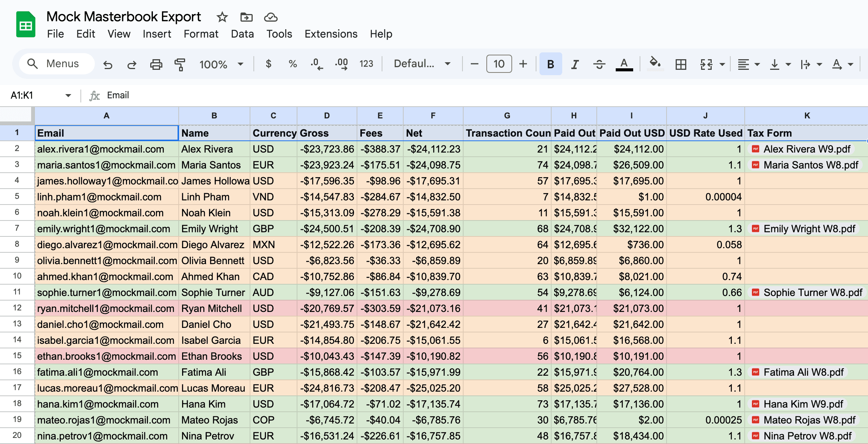Open the Alex Rivera W9.pdf attachment
Image resolution: width=868 pixels, height=444 pixels.
[806, 149]
